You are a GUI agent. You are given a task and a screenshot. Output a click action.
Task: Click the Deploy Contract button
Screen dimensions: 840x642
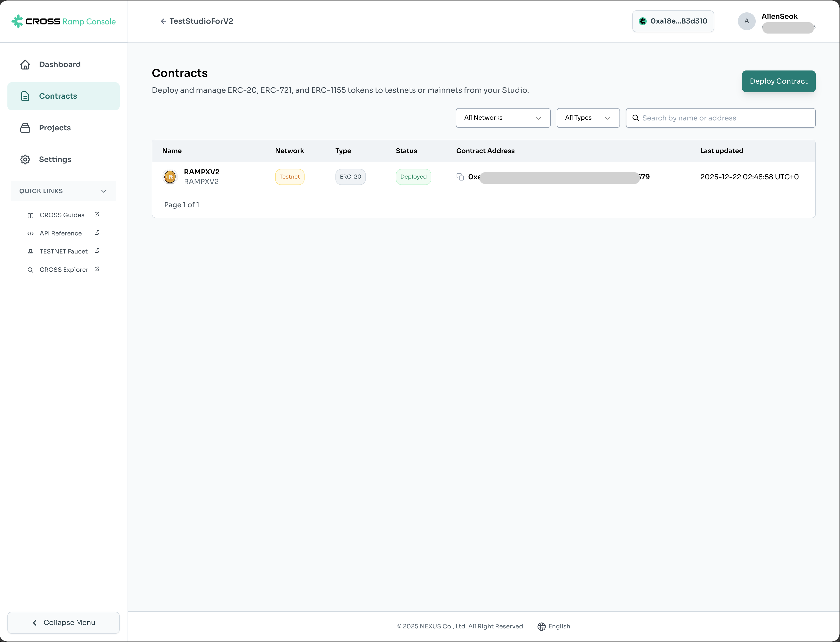[x=778, y=81]
